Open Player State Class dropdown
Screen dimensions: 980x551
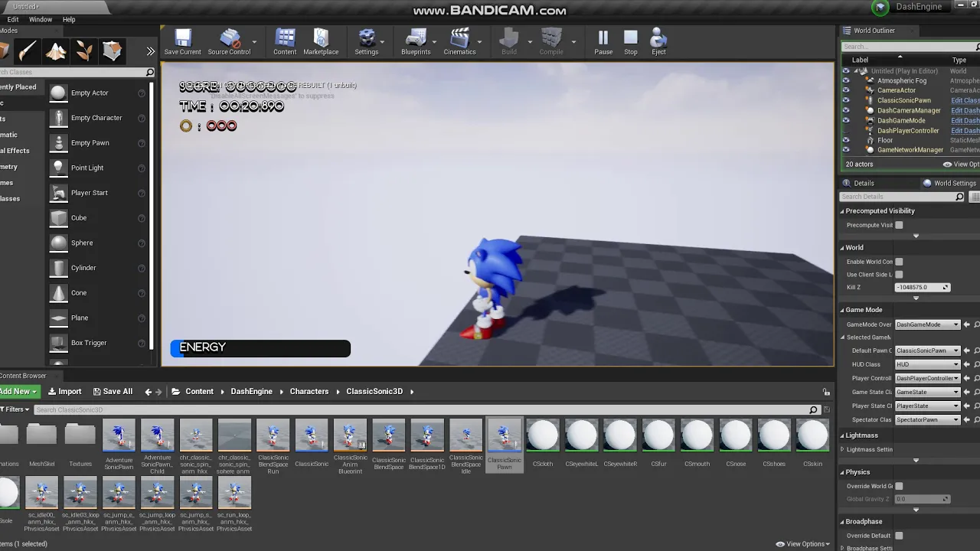pos(927,406)
